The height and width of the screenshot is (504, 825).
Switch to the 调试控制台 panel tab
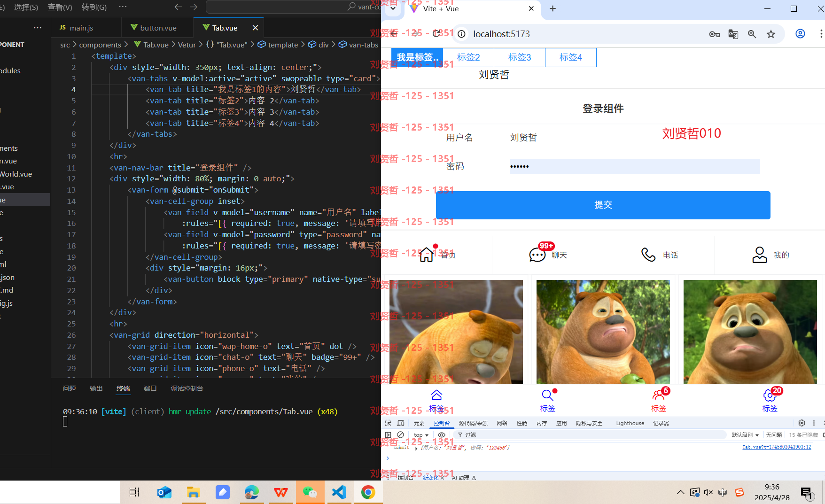click(187, 388)
